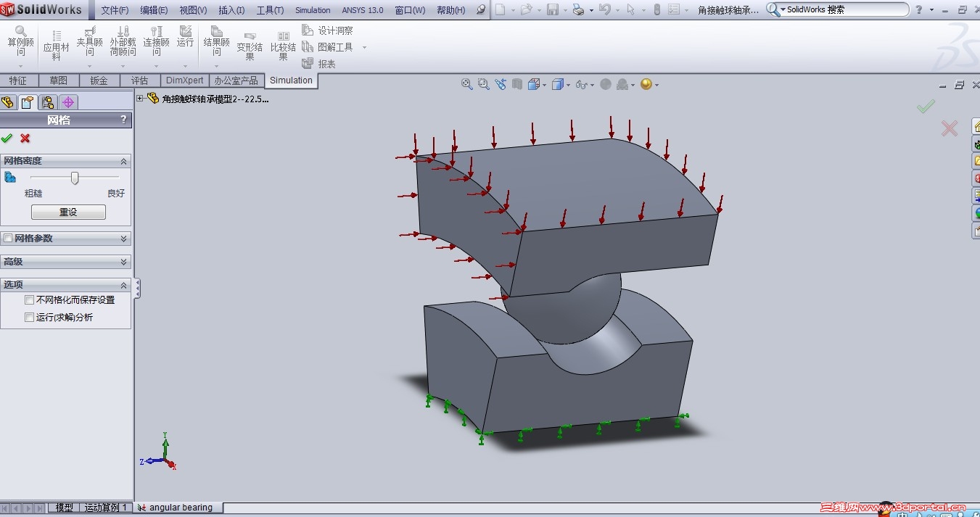Cancel mesh settings with the panel's red X
The width and height of the screenshot is (980, 517).
[x=25, y=138]
